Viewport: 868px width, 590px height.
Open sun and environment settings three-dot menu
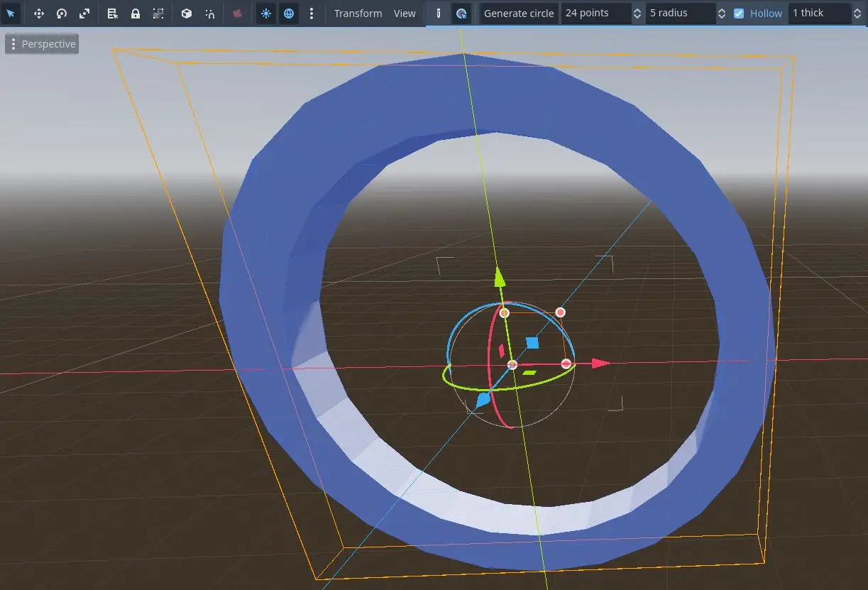(x=312, y=13)
